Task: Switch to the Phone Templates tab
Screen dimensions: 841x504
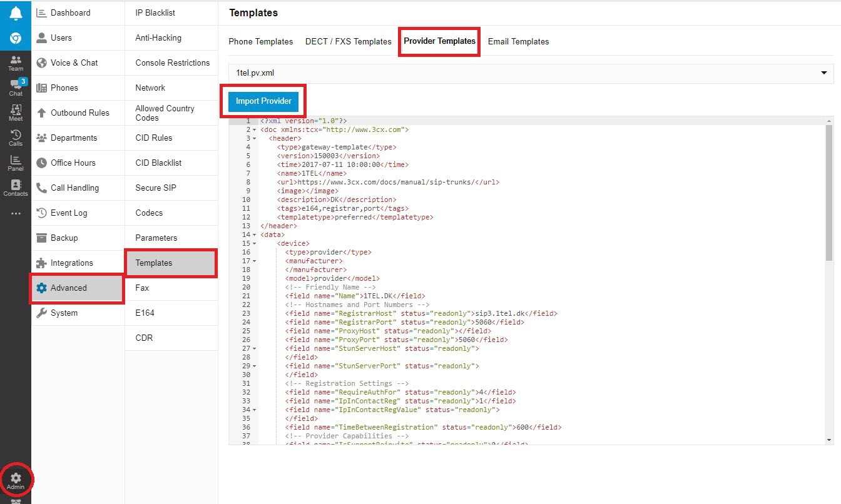Action: click(x=260, y=42)
